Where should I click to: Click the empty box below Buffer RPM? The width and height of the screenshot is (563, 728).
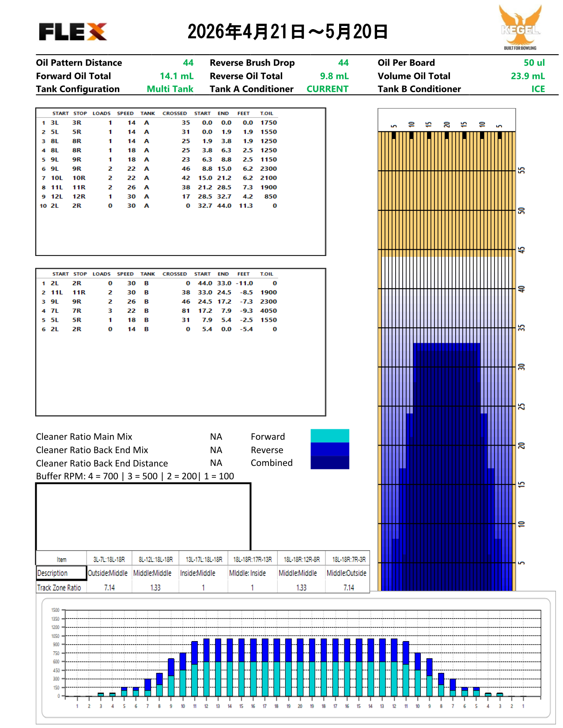tap(143, 516)
